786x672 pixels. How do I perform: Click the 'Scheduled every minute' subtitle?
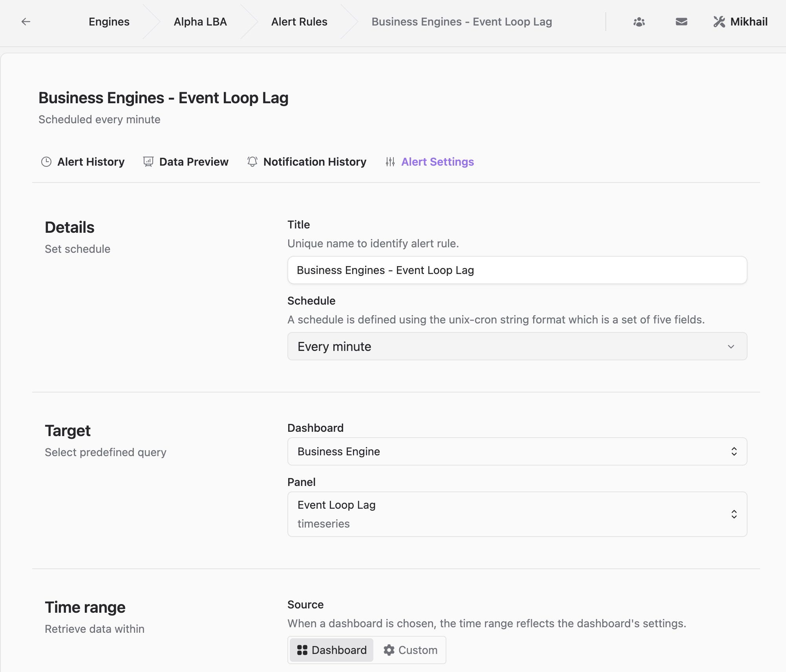click(99, 119)
